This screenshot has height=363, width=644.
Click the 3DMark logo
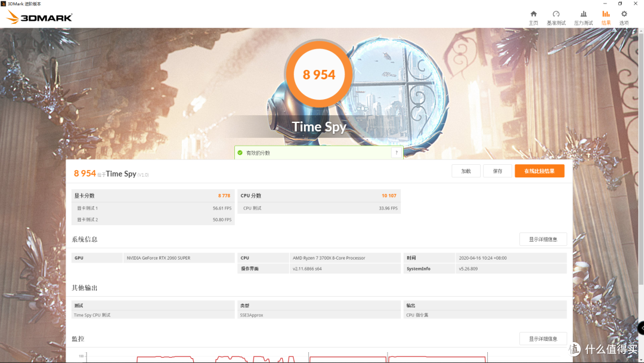pyautogui.click(x=39, y=17)
